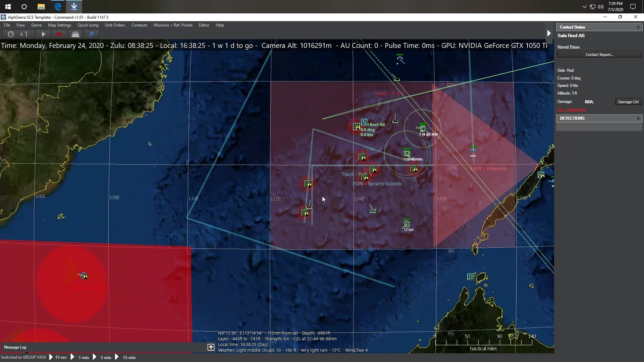Click the AAW - Palawan zone label
Screen dimensions: 644x362
488,169
